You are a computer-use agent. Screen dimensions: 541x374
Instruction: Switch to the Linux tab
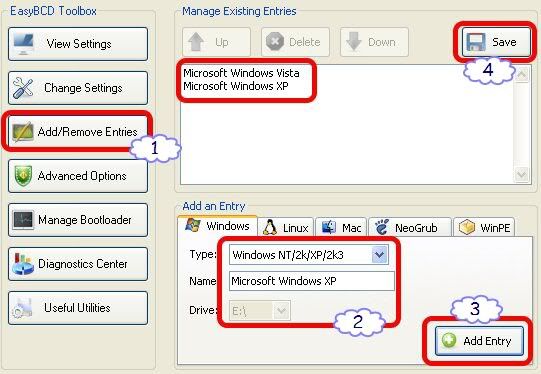click(x=286, y=227)
